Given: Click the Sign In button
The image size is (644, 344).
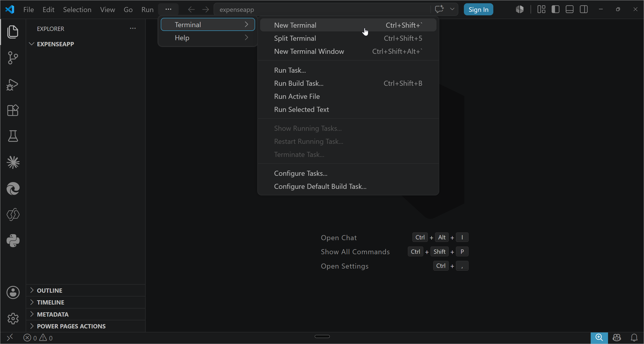Looking at the screenshot, I should point(478,10).
